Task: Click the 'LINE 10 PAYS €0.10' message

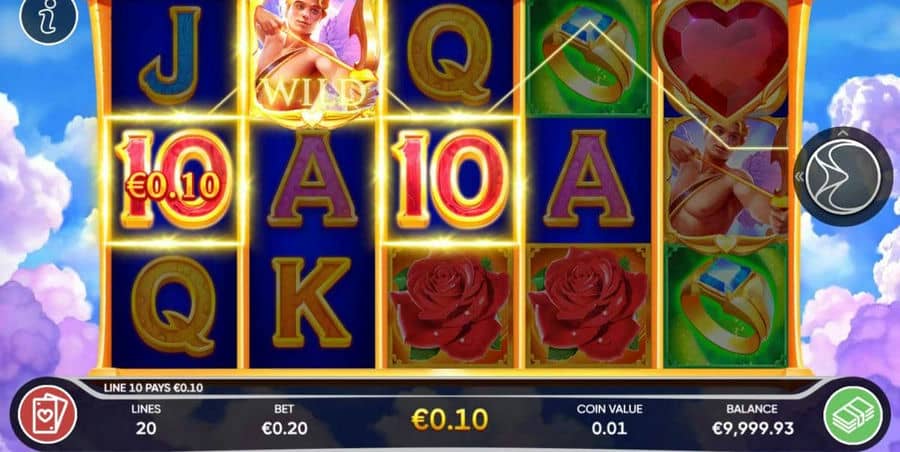Action: (x=153, y=388)
